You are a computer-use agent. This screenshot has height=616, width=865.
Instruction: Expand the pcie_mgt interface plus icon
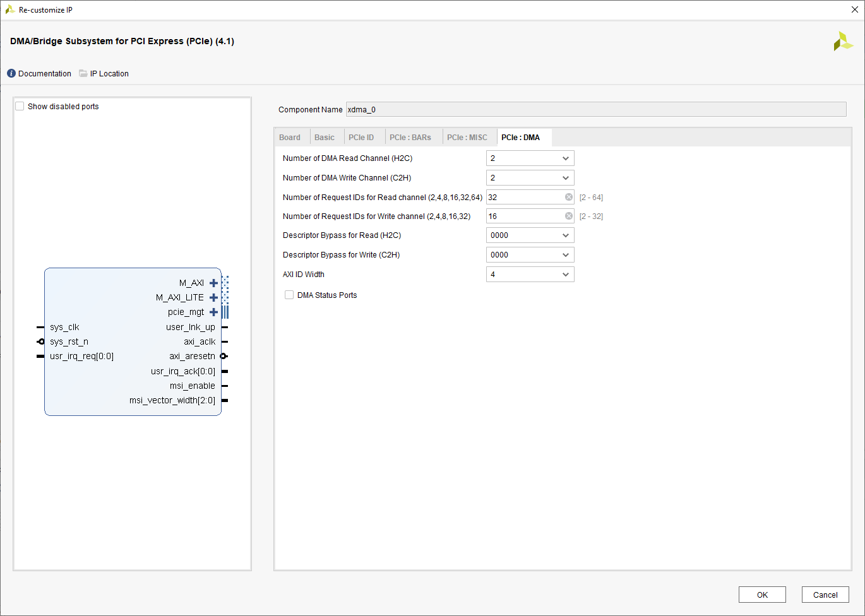click(213, 312)
